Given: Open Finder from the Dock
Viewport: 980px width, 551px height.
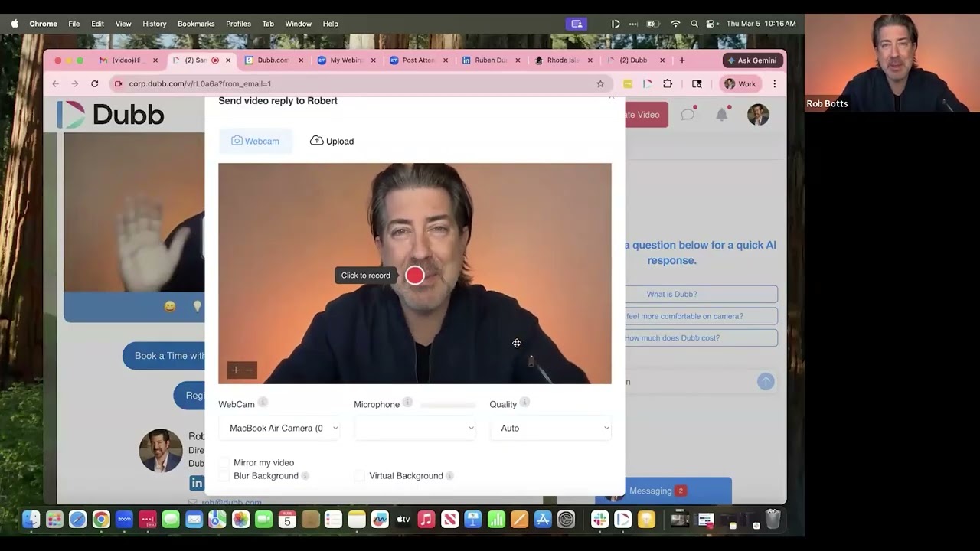Looking at the screenshot, I should tap(31, 520).
